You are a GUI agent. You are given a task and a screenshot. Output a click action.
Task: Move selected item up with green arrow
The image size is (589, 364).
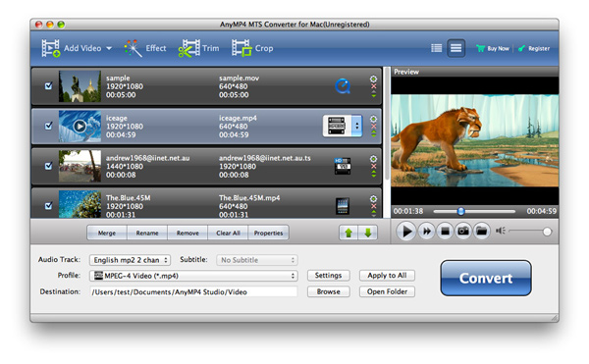tap(348, 233)
